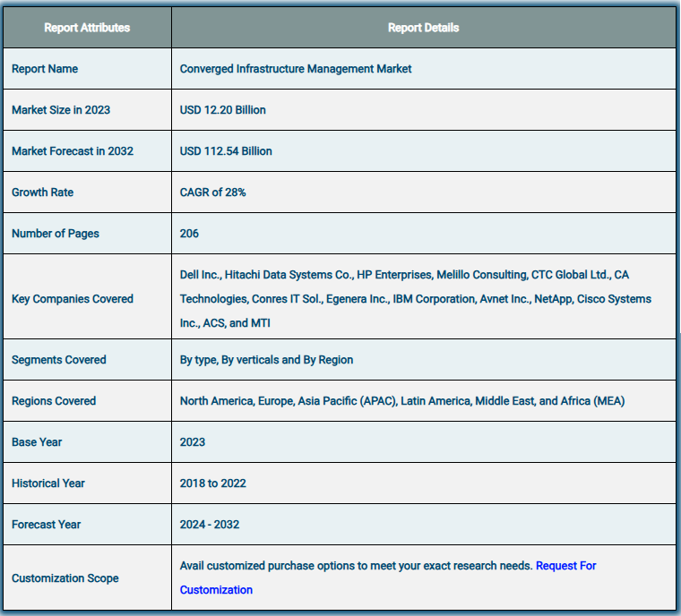Viewport: 681px width, 616px height.
Task: Click the companies list starting Dell Inc.
Action: 416,299
